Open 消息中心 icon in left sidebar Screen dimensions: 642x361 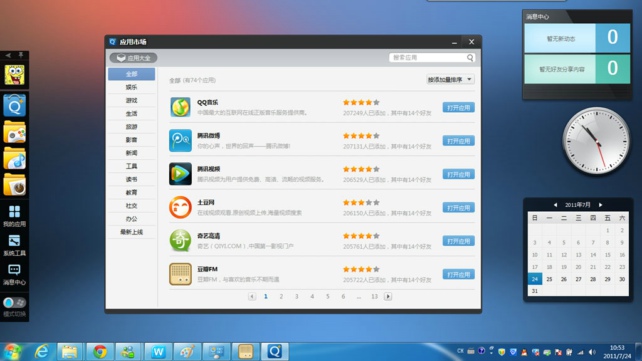(14, 274)
